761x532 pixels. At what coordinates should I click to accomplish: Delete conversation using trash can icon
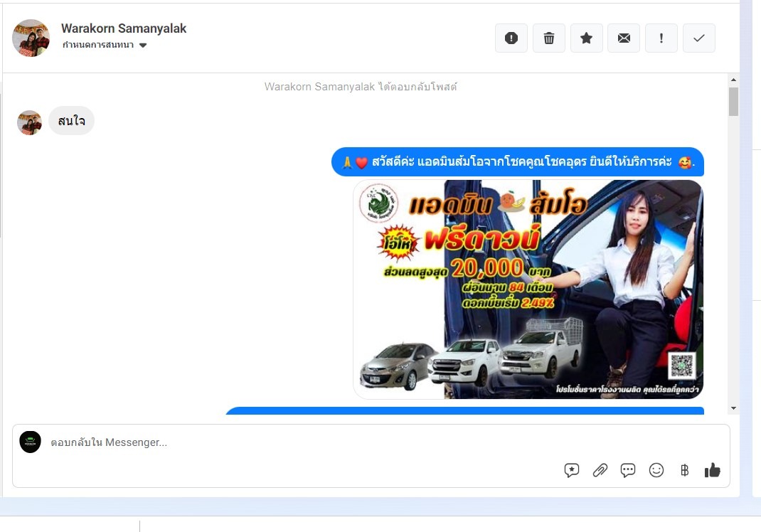point(548,38)
